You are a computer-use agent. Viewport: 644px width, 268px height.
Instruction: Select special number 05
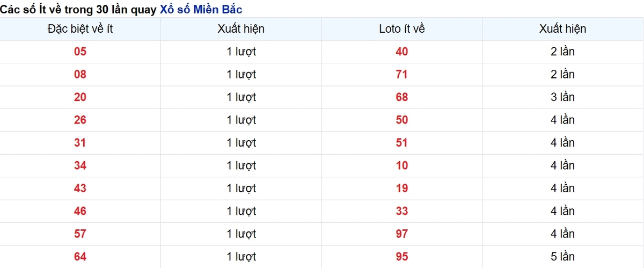click(x=80, y=52)
